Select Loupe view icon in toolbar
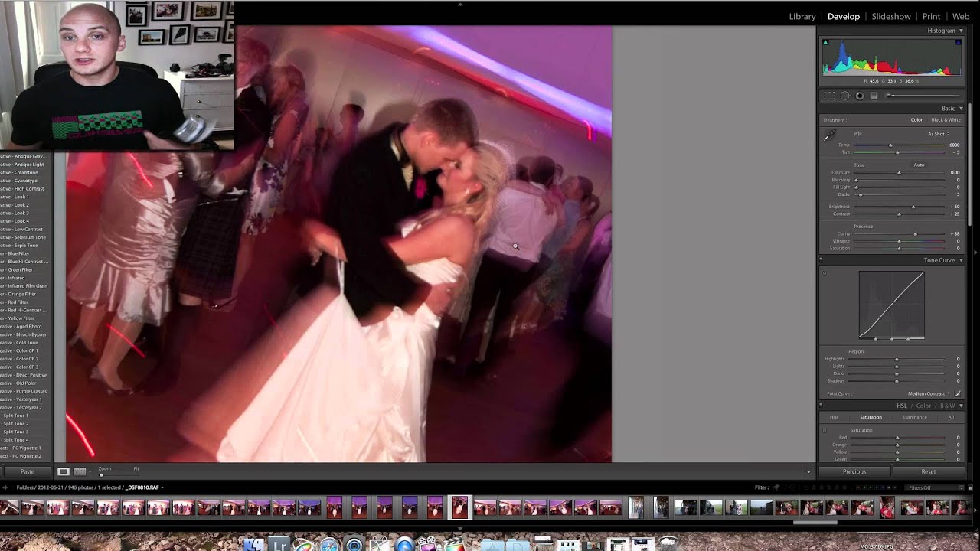The image size is (980, 551). coord(64,471)
